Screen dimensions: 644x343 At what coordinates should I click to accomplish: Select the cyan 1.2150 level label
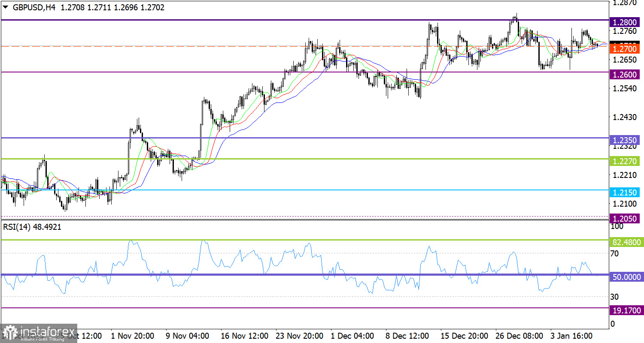[625, 193]
